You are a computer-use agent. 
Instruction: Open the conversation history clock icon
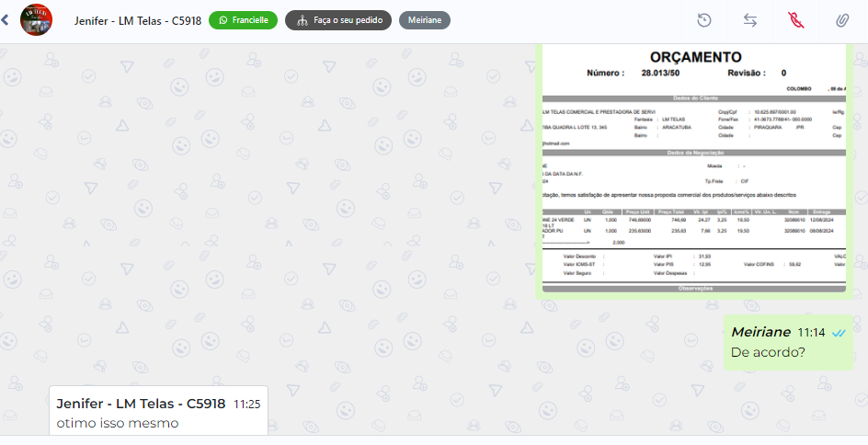click(704, 20)
